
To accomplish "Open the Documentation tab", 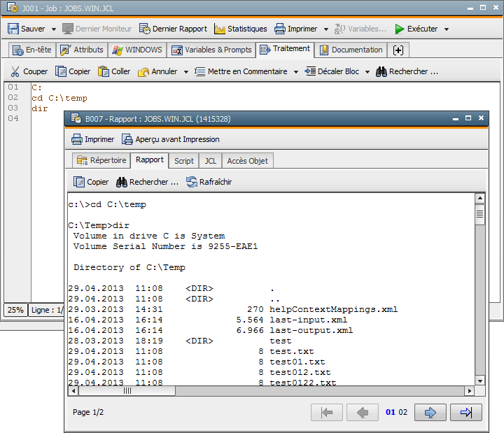I will point(350,50).
